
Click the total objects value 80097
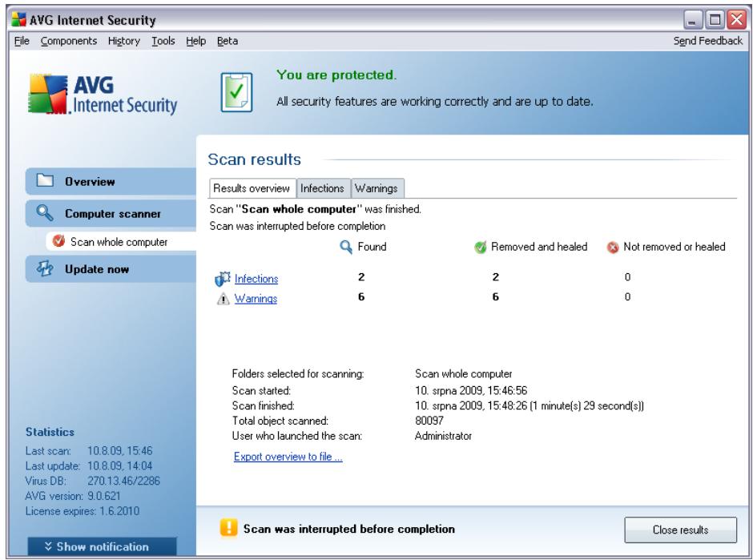tap(429, 421)
